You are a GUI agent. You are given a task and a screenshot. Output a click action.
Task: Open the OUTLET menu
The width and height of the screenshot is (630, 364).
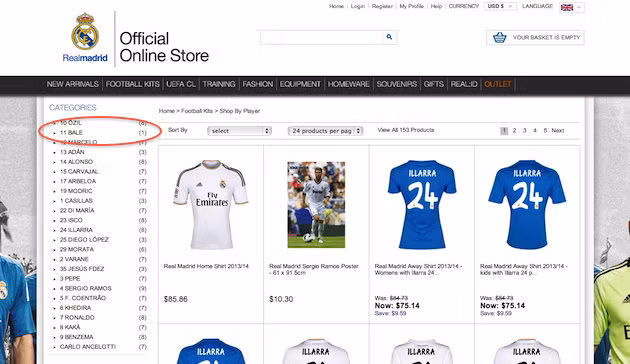coord(497,84)
